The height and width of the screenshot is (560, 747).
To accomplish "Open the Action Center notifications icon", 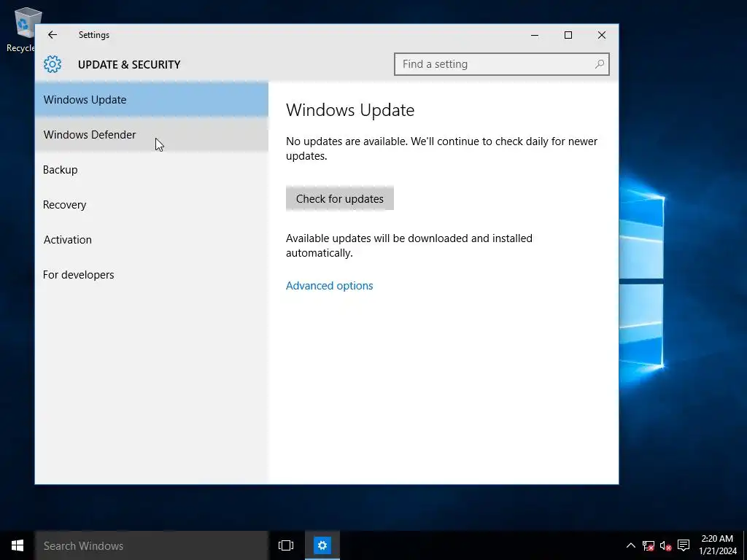I will click(x=684, y=545).
